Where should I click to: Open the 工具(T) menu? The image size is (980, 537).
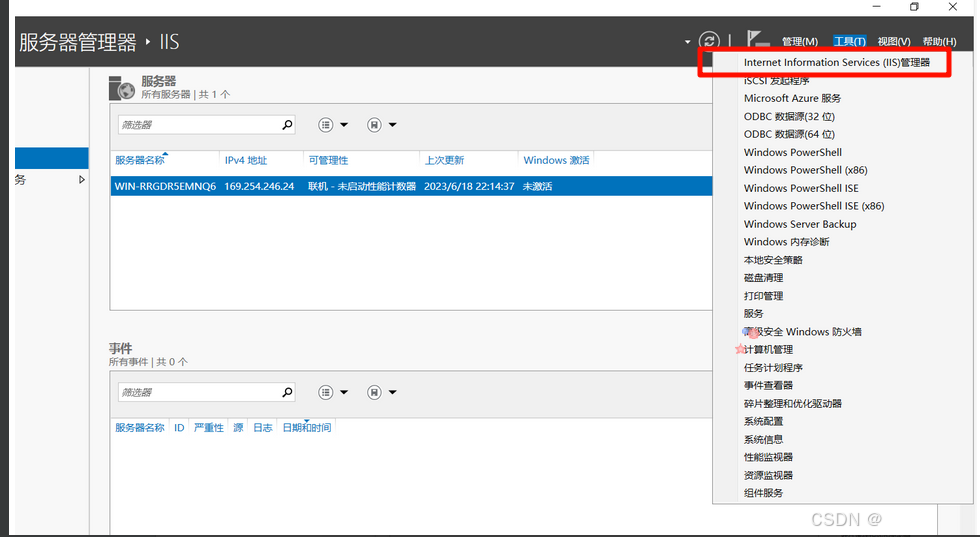coord(849,41)
